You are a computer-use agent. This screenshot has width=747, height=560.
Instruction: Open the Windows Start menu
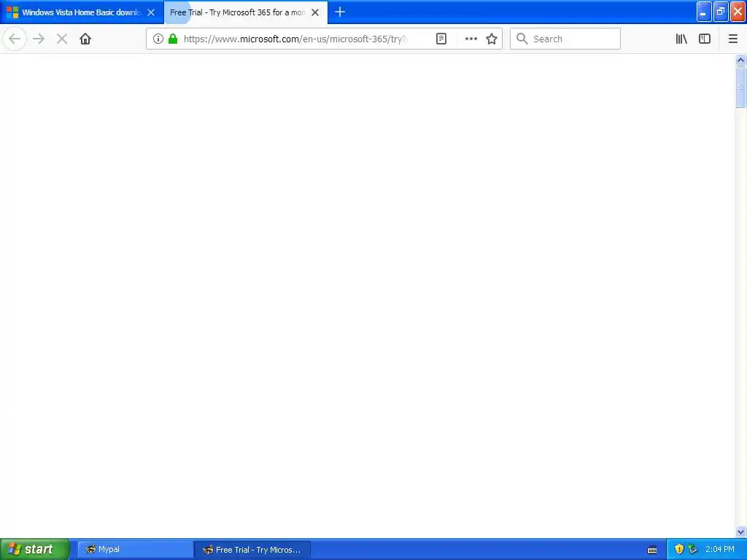click(34, 549)
